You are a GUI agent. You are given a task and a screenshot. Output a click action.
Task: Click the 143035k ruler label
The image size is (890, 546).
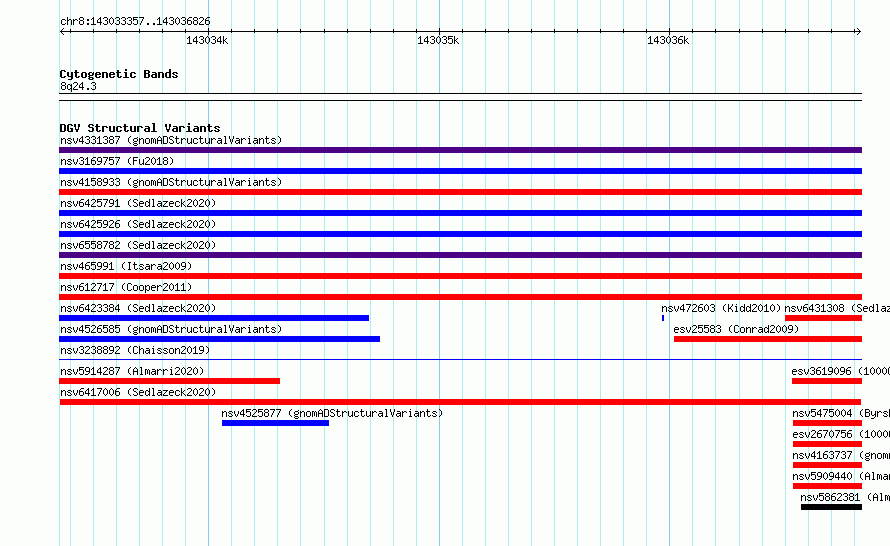(x=438, y=40)
